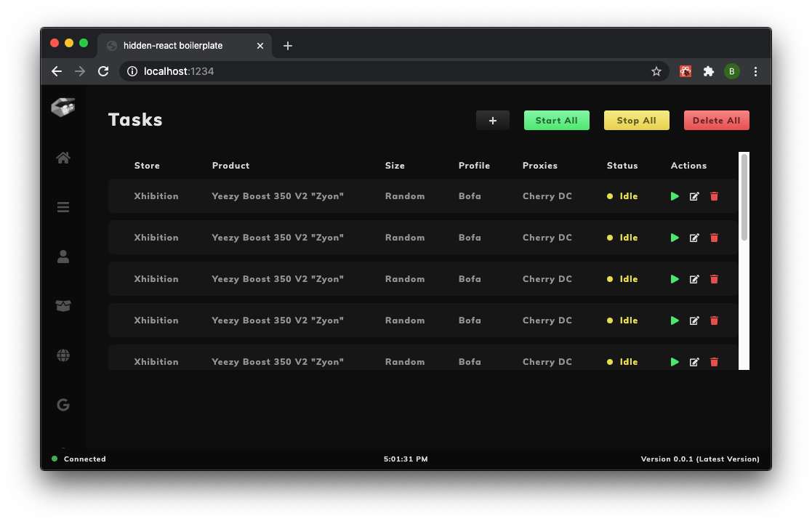
Task: Click the Store column header
Action: pos(147,166)
